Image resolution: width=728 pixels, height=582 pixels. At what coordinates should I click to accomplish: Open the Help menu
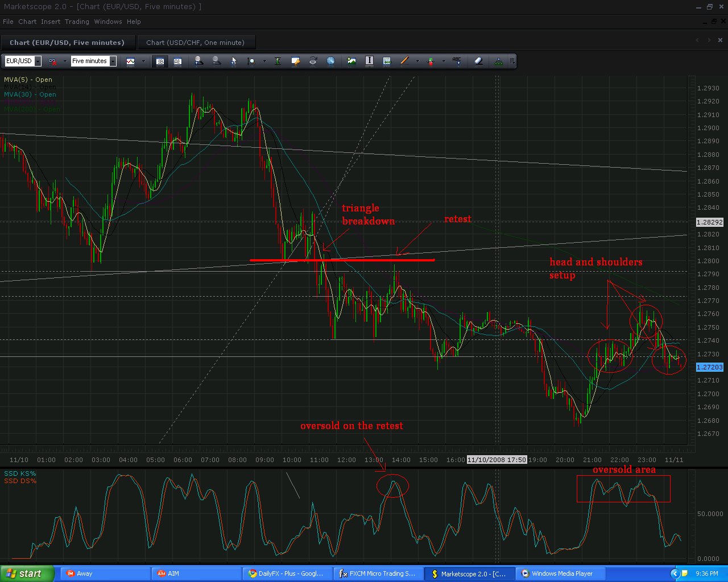[134, 22]
